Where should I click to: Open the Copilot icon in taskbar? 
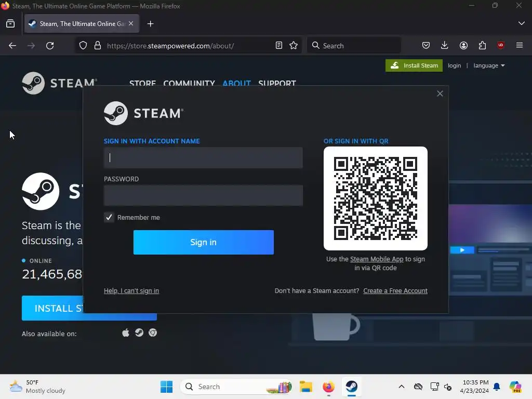point(515,387)
